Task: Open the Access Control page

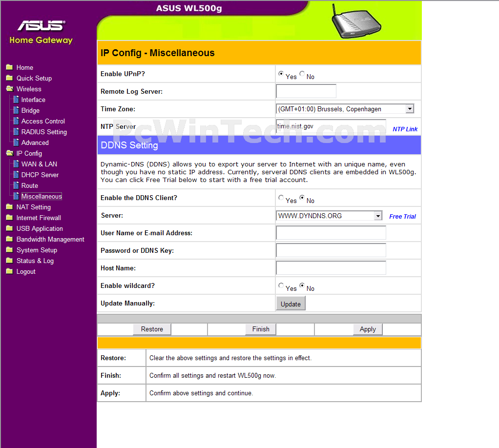Action: [x=43, y=121]
